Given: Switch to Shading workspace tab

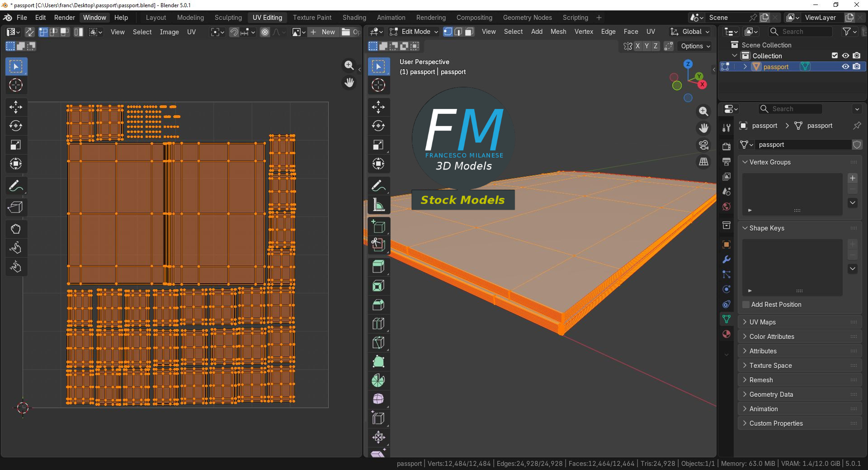Looking at the screenshot, I should pos(354,18).
